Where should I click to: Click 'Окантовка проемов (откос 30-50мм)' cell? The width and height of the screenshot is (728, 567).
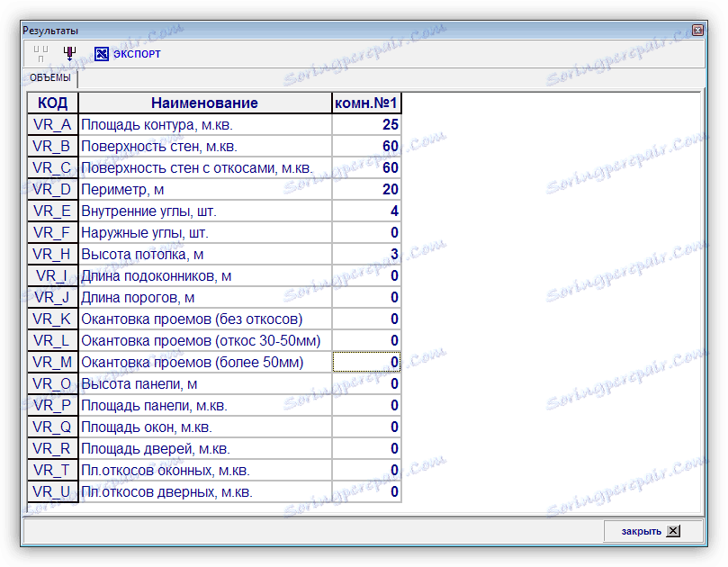click(205, 341)
